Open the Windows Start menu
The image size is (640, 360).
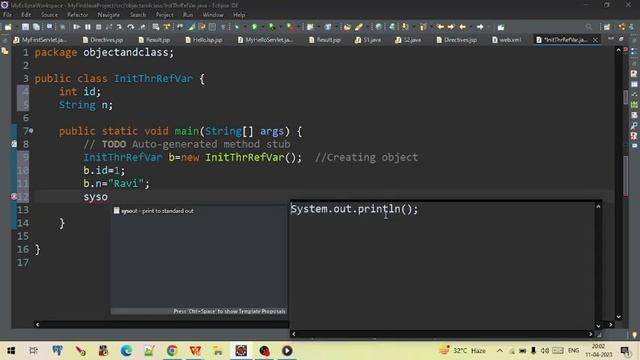coord(11,351)
